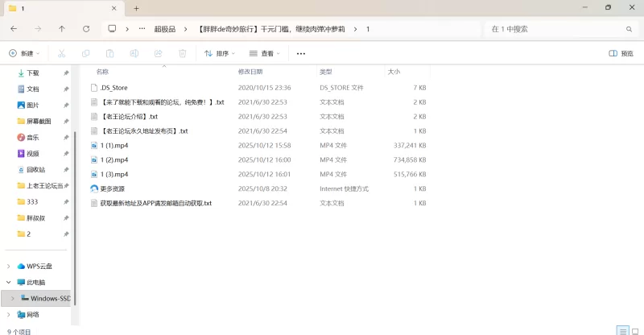Navigate back using the Back arrow
The width and height of the screenshot is (644, 335).
point(14,29)
